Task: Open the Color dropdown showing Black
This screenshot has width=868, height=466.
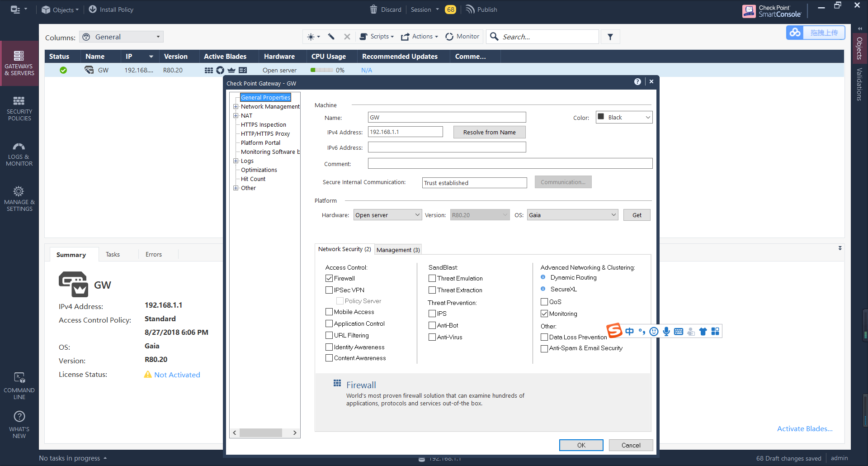Action: click(624, 117)
